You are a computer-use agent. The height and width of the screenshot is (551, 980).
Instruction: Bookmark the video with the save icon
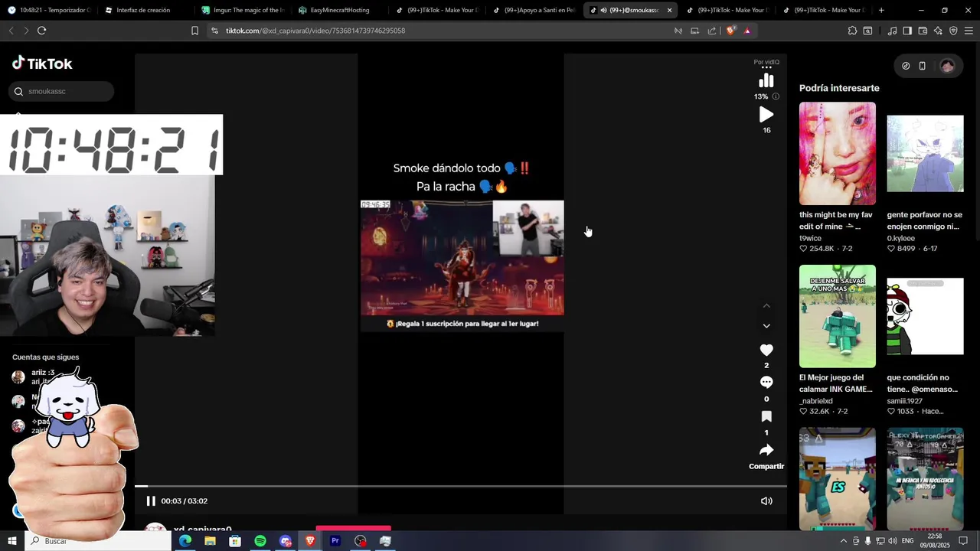point(766,416)
